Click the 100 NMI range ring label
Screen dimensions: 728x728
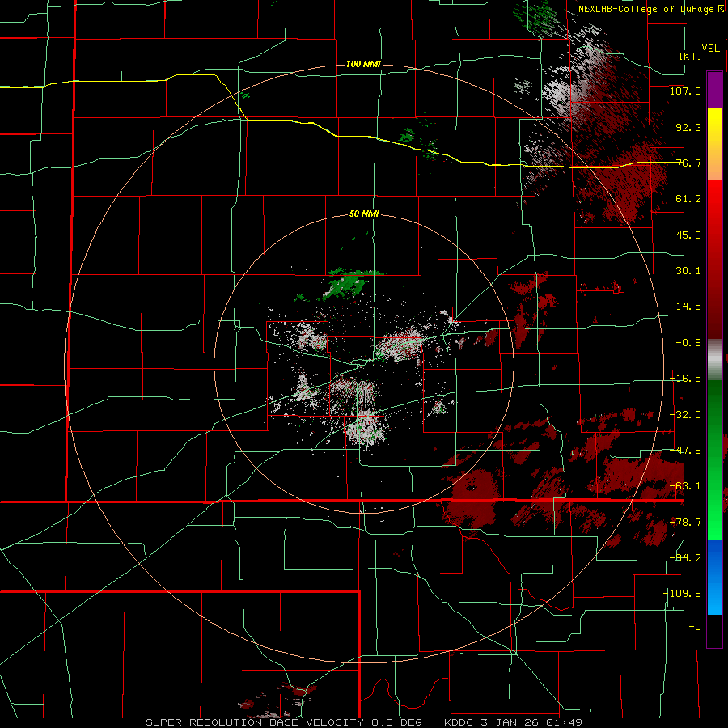coord(363,64)
